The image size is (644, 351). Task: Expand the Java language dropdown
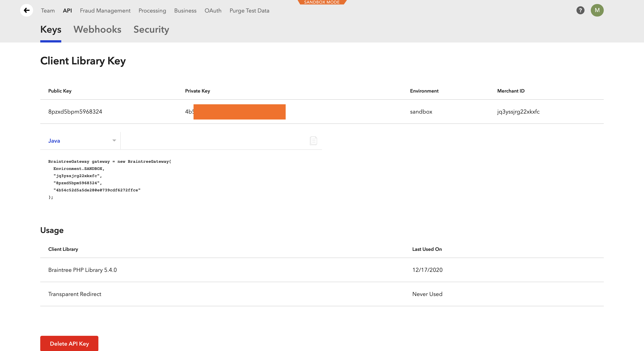(80, 141)
